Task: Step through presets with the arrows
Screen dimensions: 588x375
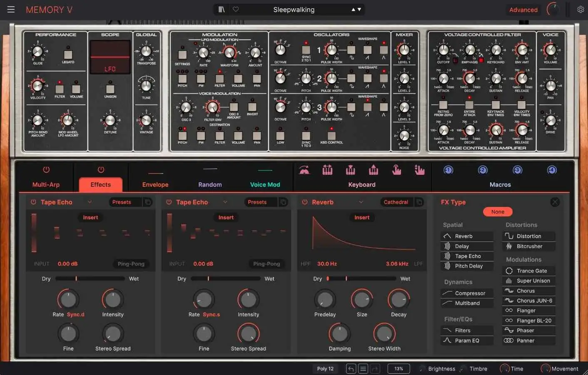Action: click(x=356, y=9)
